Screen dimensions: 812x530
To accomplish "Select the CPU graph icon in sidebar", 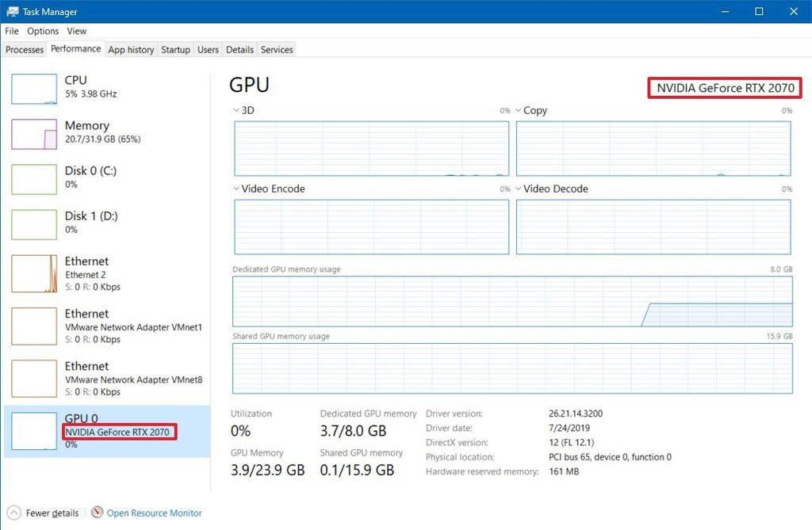I will (33, 89).
